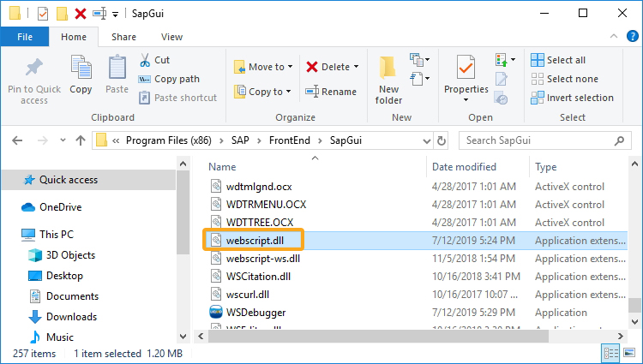This screenshot has height=364, width=643.
Task: Click Select all in ribbon
Action: [x=558, y=60]
